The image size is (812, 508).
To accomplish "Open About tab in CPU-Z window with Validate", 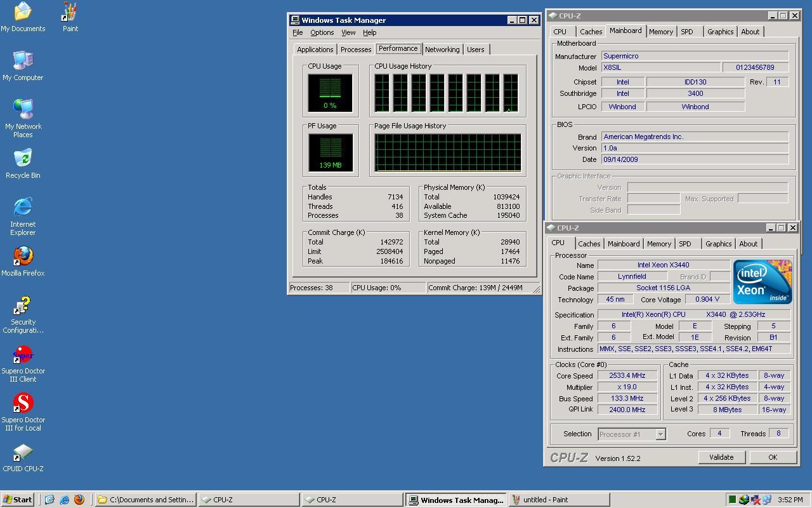I will [x=749, y=244].
